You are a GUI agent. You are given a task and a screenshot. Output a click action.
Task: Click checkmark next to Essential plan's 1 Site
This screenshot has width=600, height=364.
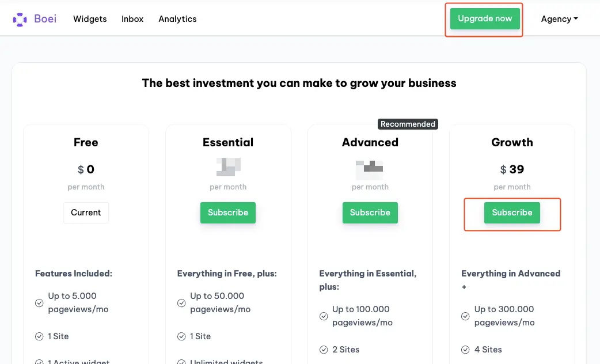181,336
